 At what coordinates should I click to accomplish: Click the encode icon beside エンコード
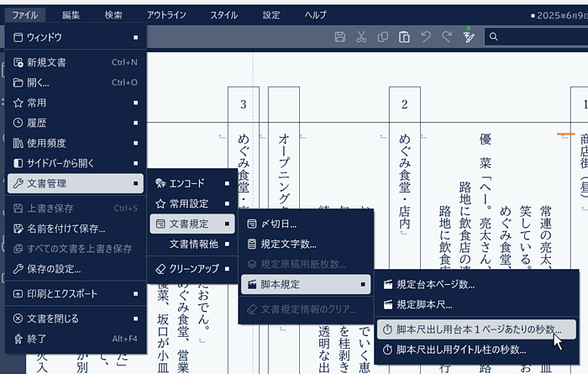click(160, 183)
